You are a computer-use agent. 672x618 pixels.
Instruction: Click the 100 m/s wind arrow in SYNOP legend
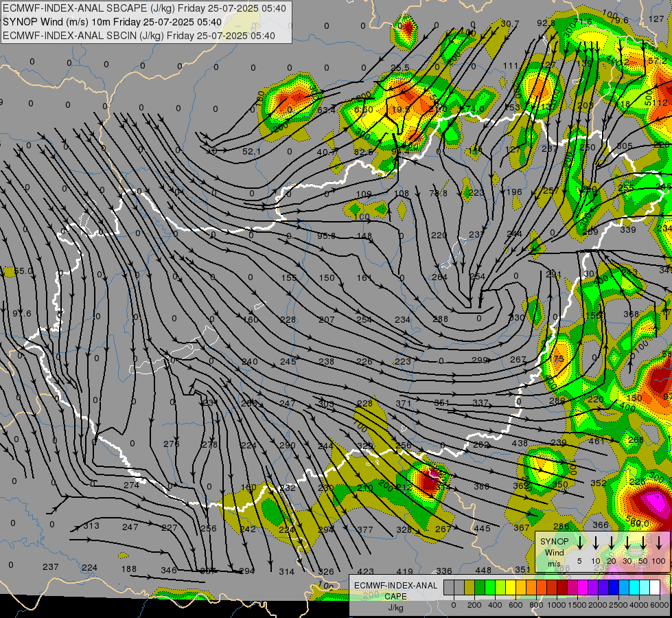pos(659,543)
